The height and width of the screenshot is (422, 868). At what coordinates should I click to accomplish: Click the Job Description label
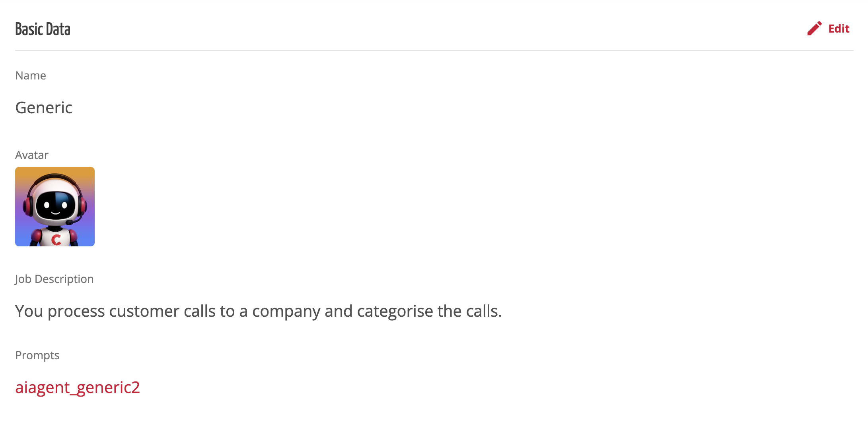(x=54, y=279)
